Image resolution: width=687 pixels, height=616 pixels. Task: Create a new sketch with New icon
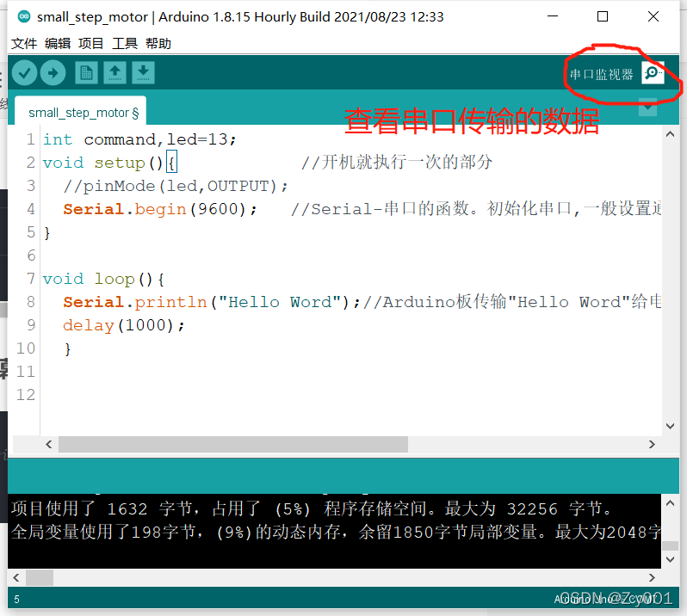[x=86, y=72]
